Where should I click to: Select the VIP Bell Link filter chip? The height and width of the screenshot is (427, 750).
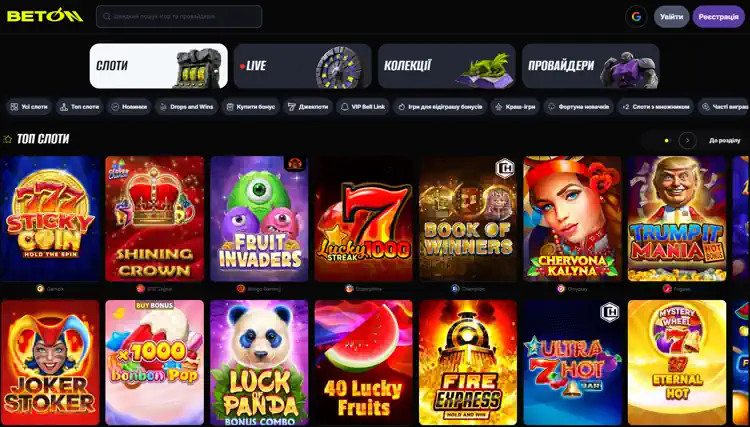click(x=363, y=107)
